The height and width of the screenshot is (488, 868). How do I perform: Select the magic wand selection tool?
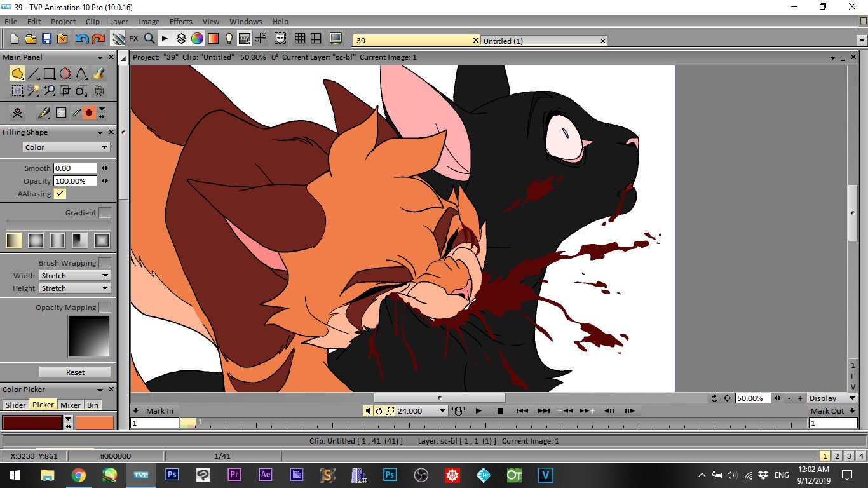34,90
